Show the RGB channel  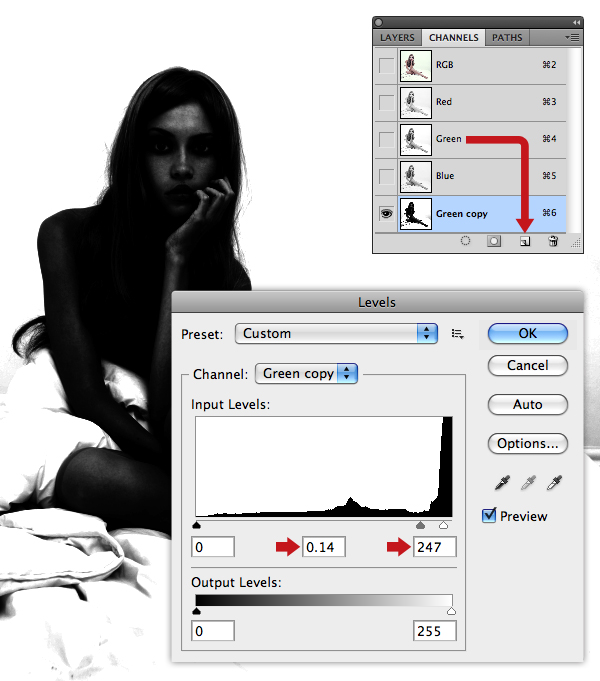(x=386, y=66)
